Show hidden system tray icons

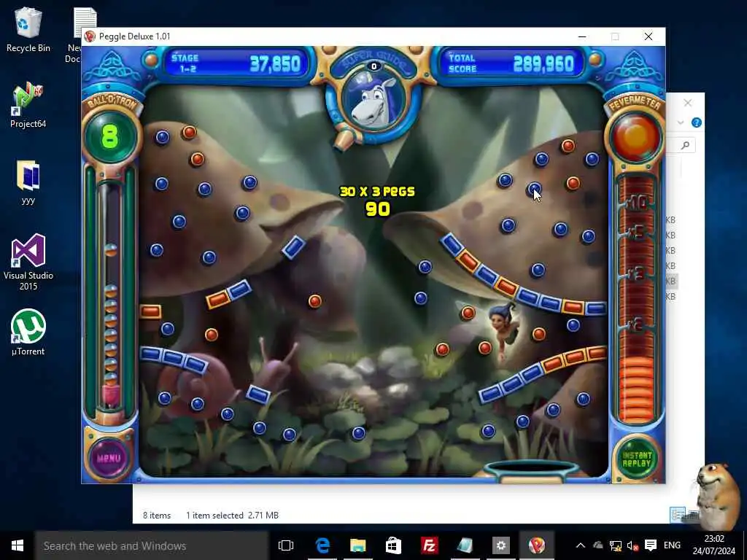[x=580, y=545]
